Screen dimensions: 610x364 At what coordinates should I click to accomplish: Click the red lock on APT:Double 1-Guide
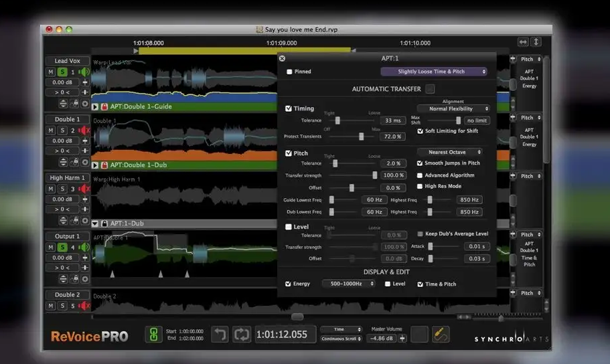coord(104,106)
